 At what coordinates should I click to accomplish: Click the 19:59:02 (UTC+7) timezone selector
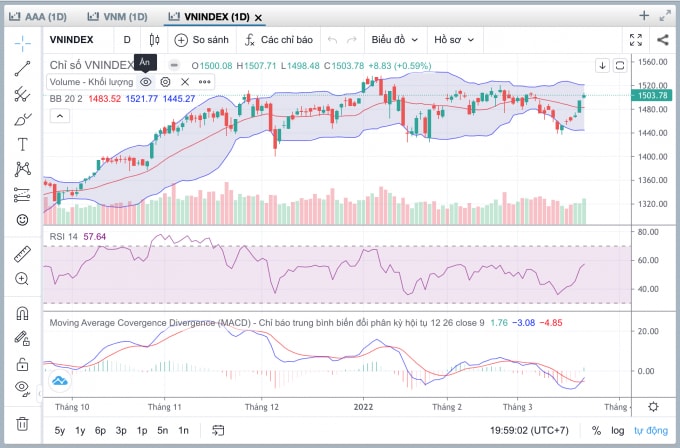point(529,431)
